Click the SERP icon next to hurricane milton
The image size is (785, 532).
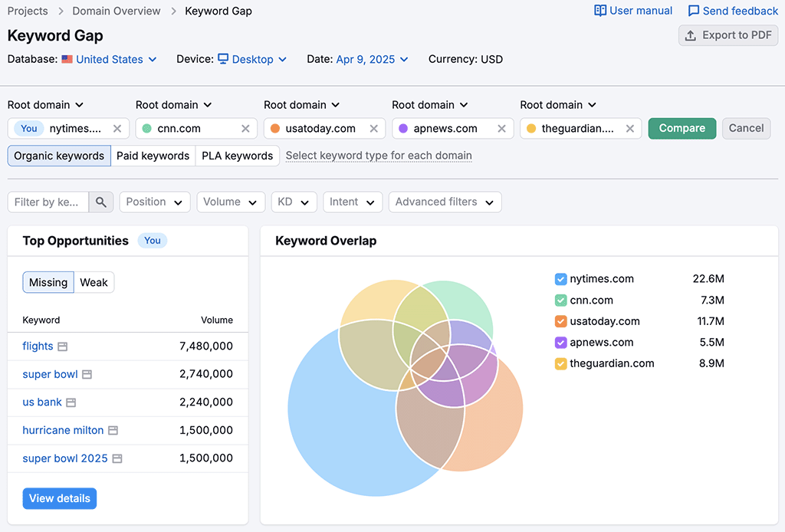[113, 430]
